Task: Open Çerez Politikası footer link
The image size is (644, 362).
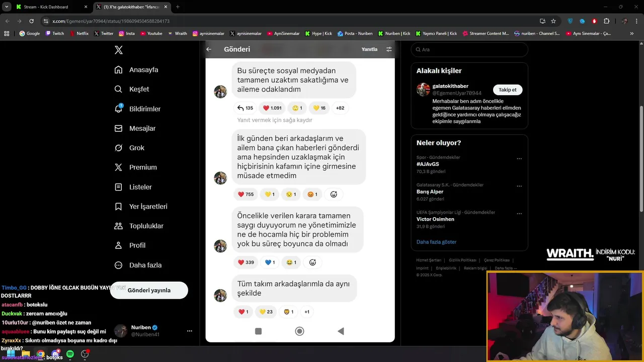Action: click(x=497, y=260)
